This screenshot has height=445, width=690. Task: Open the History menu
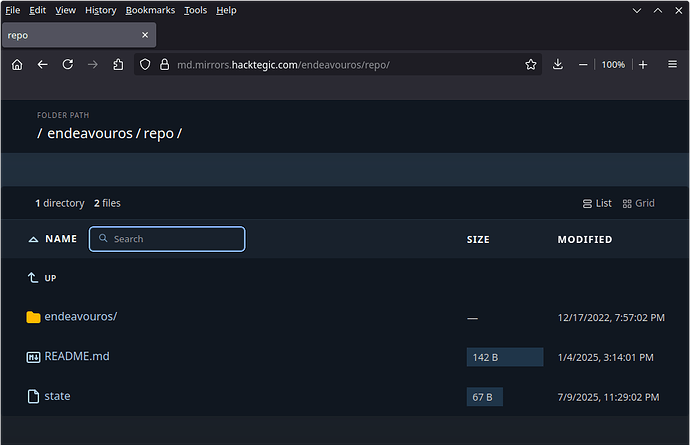click(101, 10)
